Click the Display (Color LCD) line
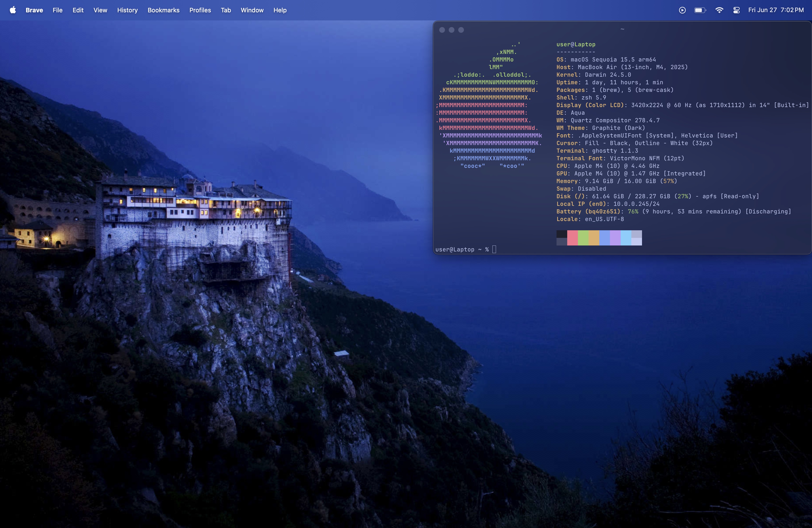 click(x=682, y=105)
